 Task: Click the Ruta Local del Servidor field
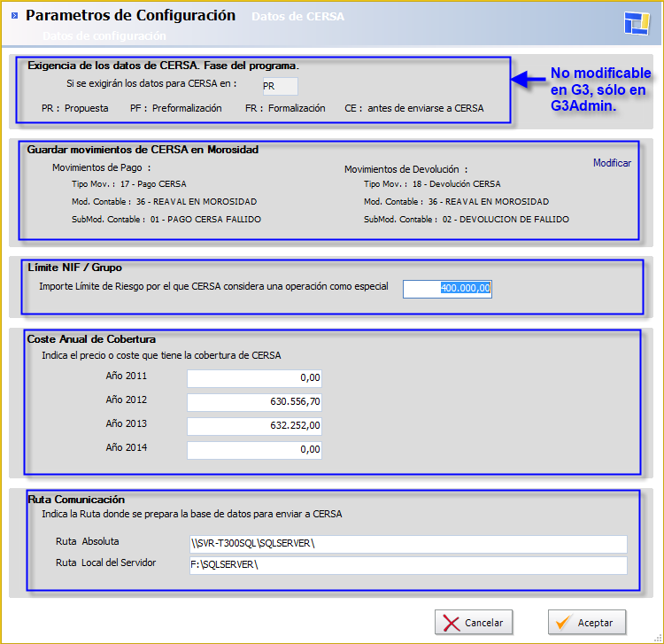(x=408, y=565)
